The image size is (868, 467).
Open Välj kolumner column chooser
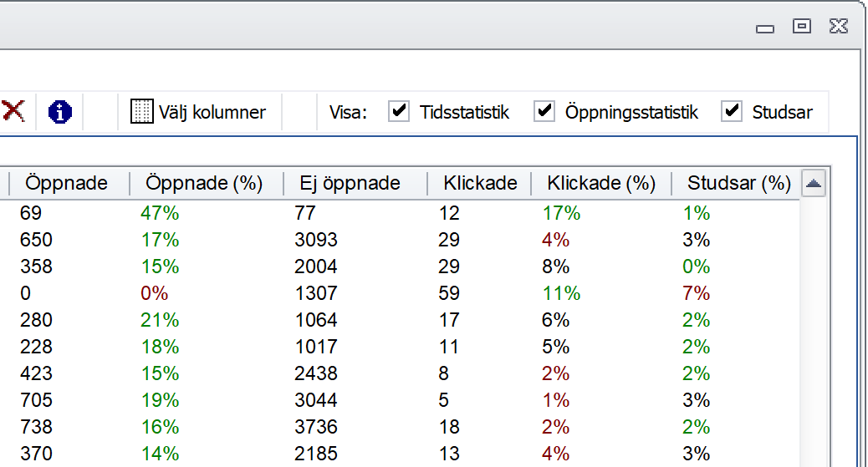[198, 112]
